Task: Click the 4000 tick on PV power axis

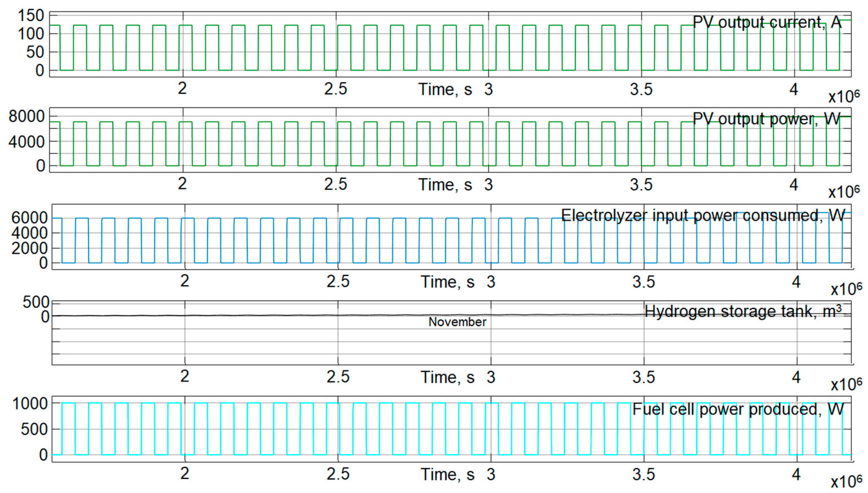Action: [26, 142]
